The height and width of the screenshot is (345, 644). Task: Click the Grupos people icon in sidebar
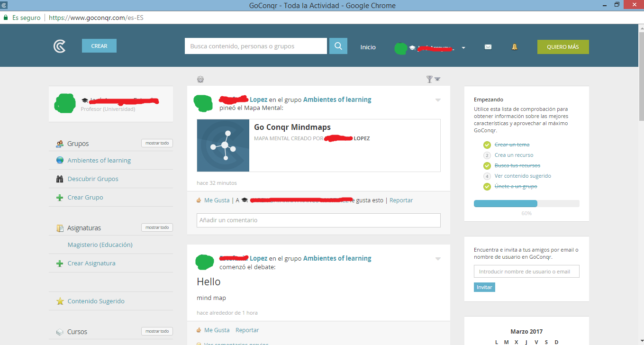coord(60,144)
